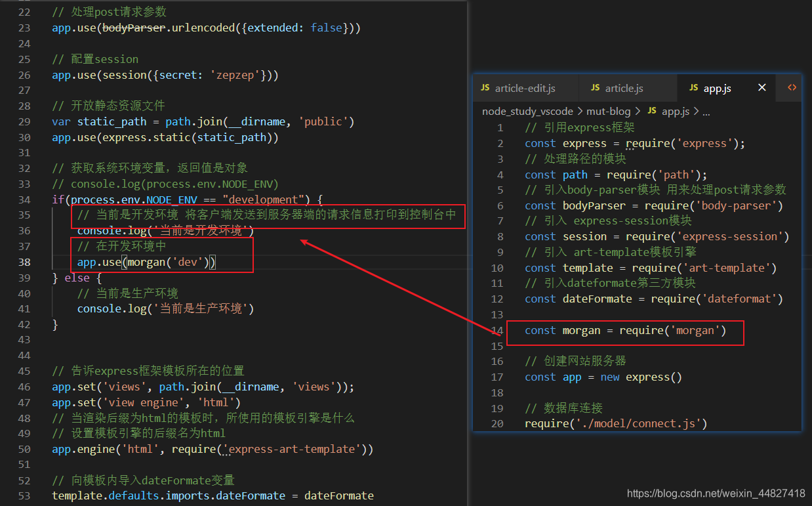This screenshot has width=812, height=506.
Task: Click the "// 引入 art-template模板引擎" comment
Action: coord(611,253)
